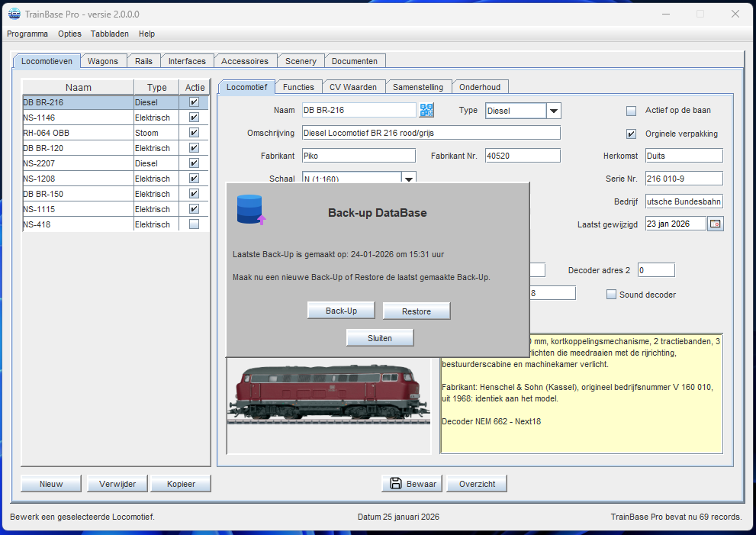Check the Actie checkbox for NS-418
Image resolution: width=756 pixels, height=535 pixels.
pyautogui.click(x=195, y=224)
